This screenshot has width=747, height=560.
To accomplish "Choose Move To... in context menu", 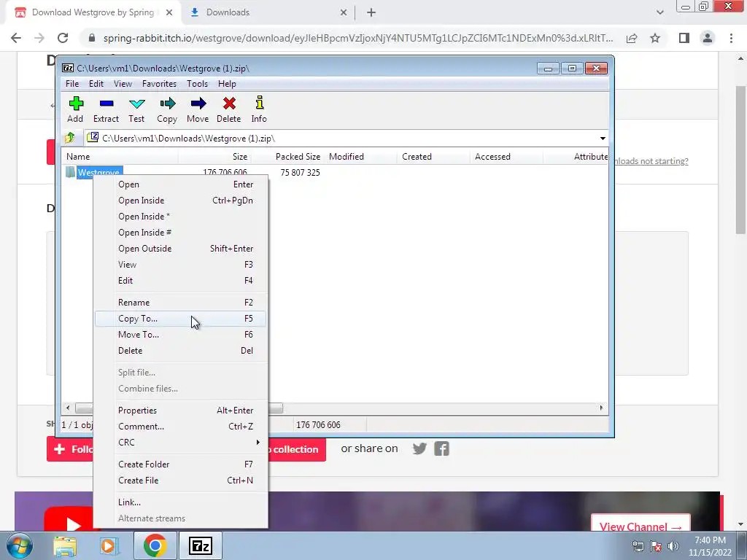I will pos(181,335).
